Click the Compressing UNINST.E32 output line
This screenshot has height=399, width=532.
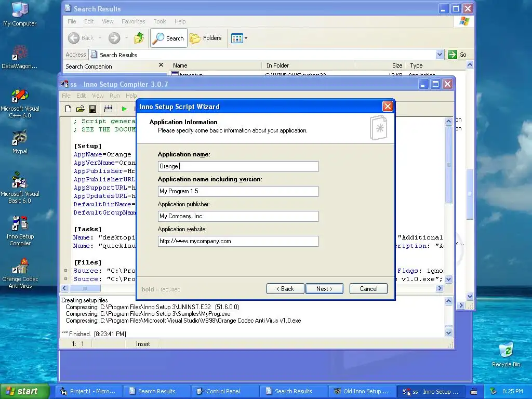coord(152,307)
